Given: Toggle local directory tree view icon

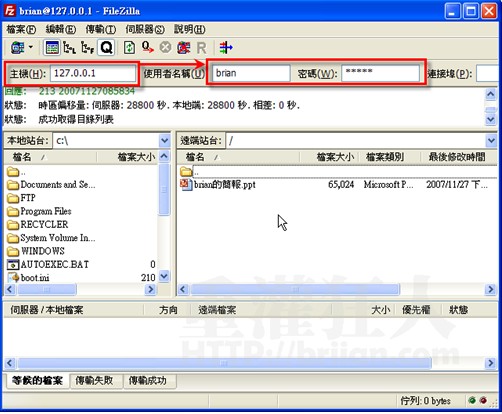Looking at the screenshot, I should [70, 48].
